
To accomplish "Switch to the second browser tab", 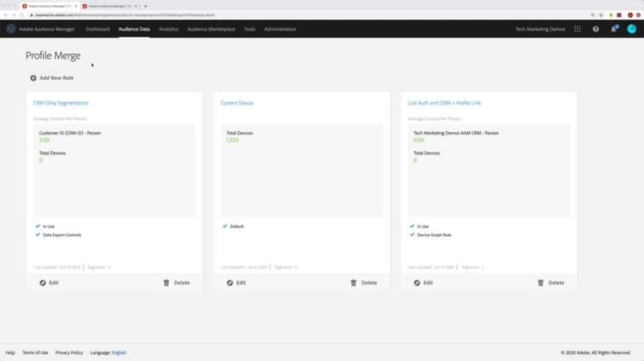I will (x=110, y=6).
